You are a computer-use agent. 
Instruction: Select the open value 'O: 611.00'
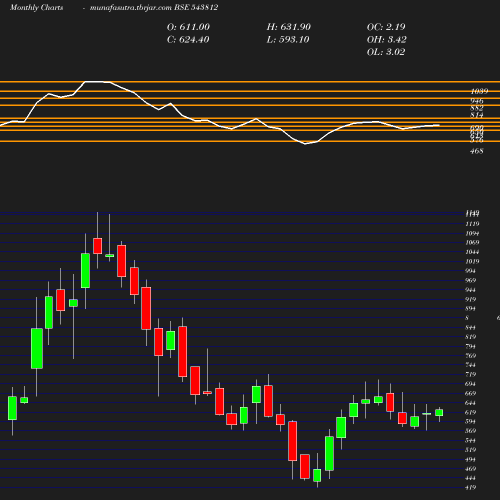coord(188,27)
